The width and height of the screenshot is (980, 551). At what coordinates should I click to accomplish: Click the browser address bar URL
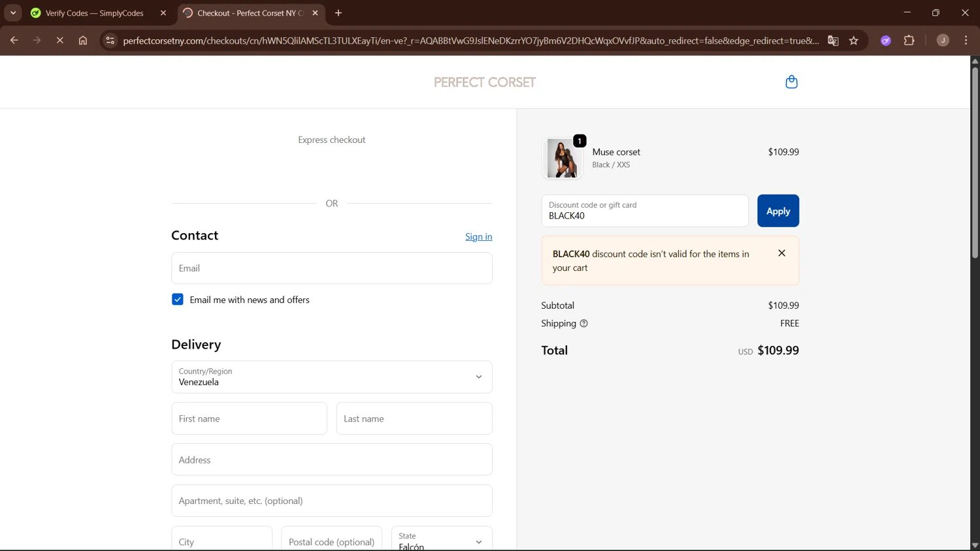(470, 40)
